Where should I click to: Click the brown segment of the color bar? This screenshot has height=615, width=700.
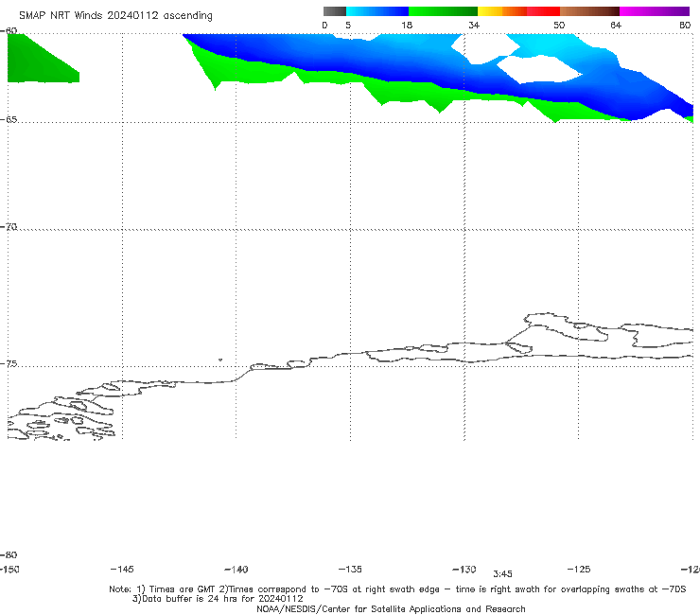[x=589, y=11]
